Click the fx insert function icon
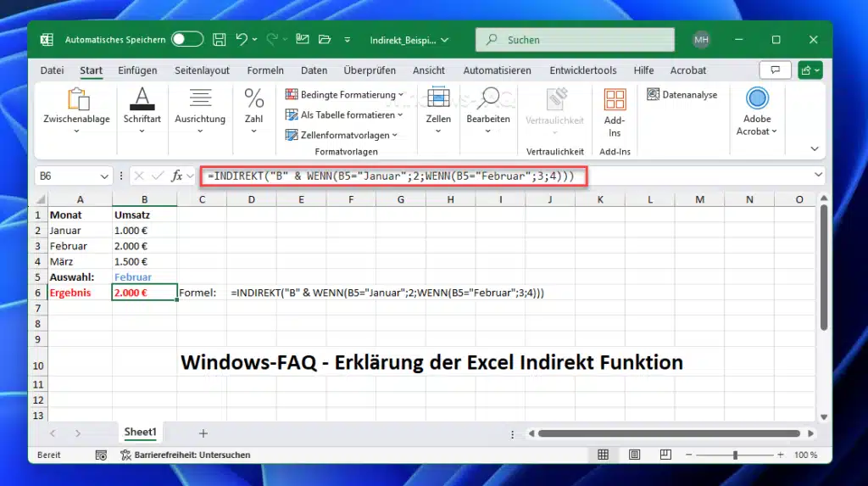The image size is (868, 486). click(x=177, y=176)
